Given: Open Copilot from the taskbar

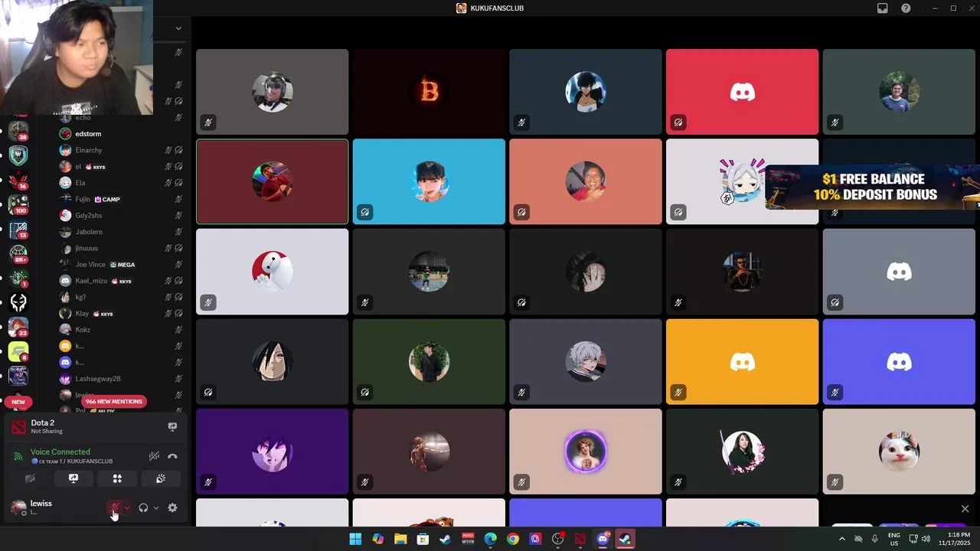Looking at the screenshot, I should 378,539.
